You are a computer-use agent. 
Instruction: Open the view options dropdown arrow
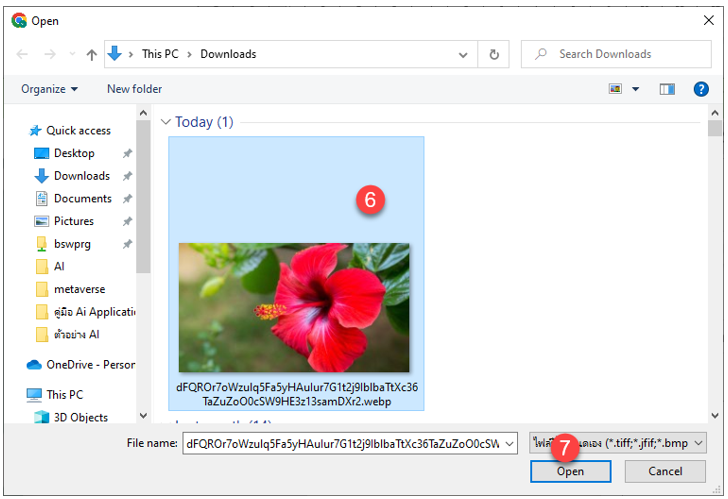[635, 89]
